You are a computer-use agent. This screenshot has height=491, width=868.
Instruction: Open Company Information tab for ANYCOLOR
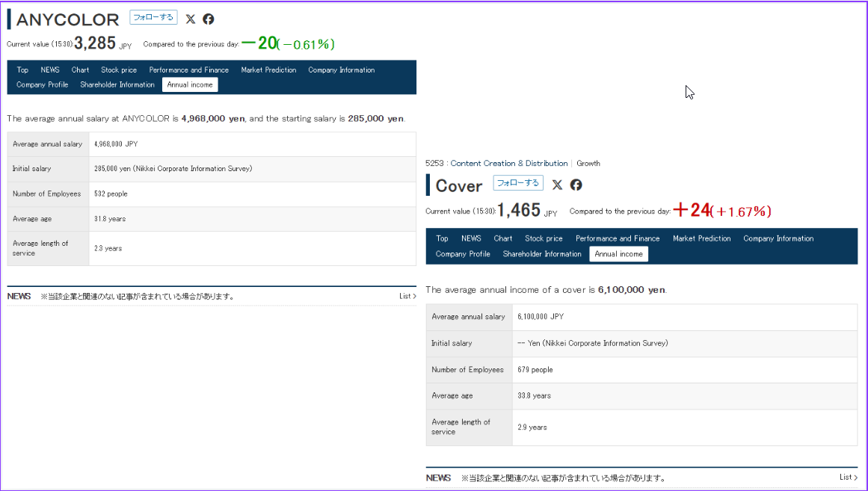pos(342,70)
